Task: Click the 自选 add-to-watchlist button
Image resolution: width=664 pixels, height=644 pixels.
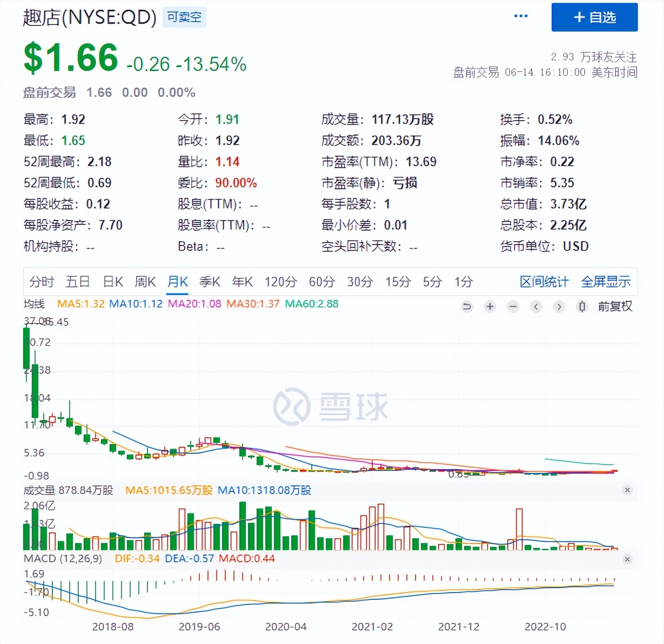Action: pos(594,17)
